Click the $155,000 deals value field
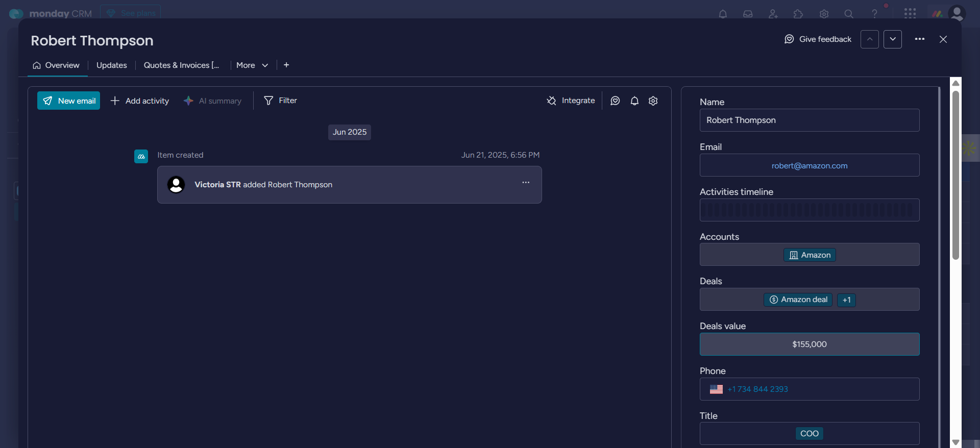The image size is (980, 448). 810,344
